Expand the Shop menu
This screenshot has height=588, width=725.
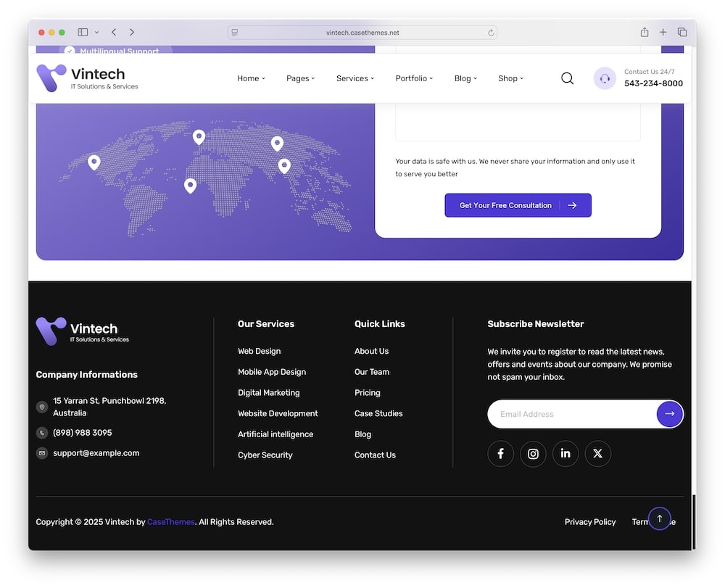coord(511,78)
